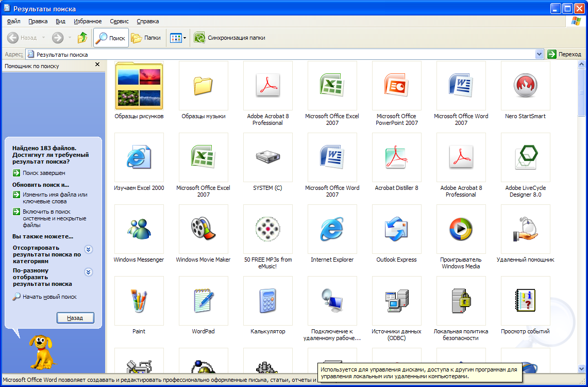Select the SYSTEM (C) drive icon
Image resolution: width=588 pixels, height=387 pixels.
(268, 157)
